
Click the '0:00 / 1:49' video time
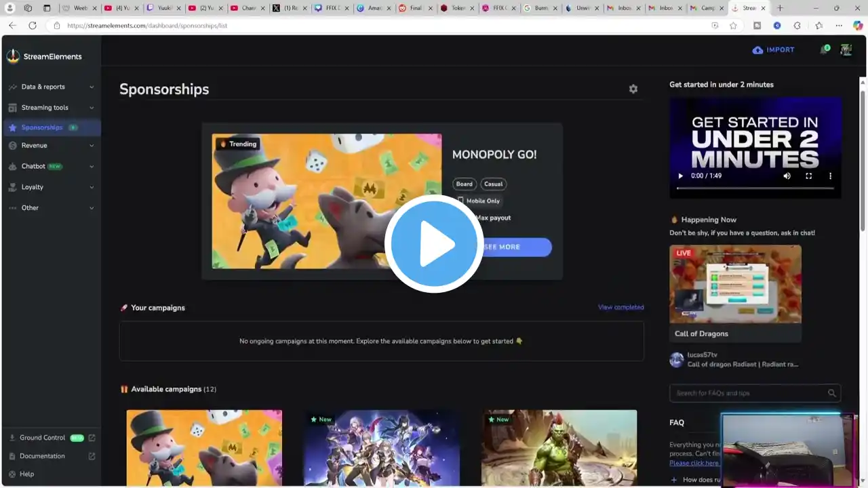pos(706,176)
